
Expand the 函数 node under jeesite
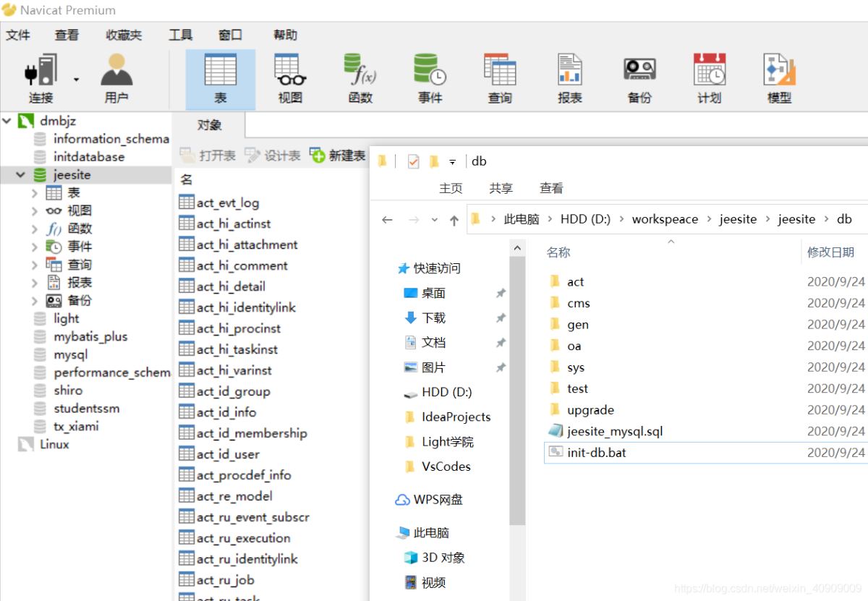tap(35, 229)
